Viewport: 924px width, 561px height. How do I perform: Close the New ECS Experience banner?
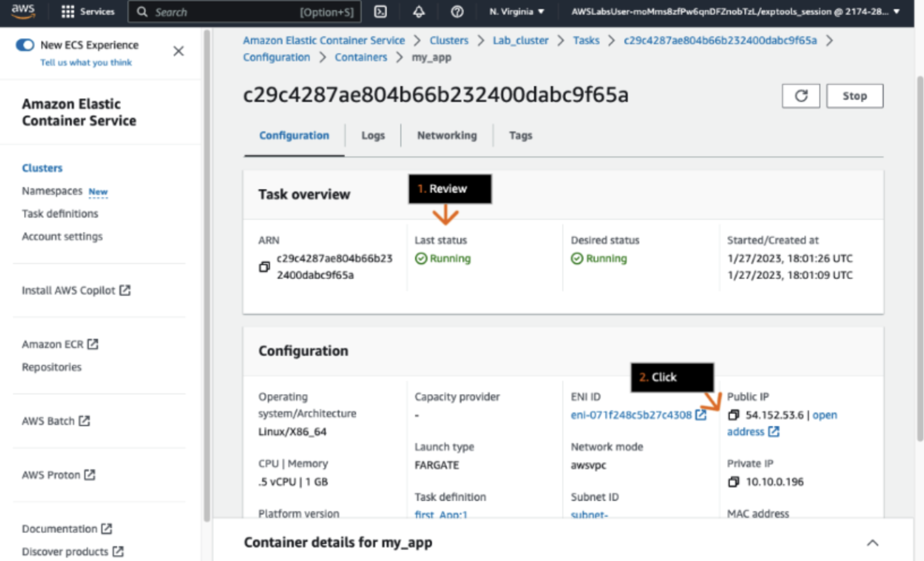[x=178, y=51]
